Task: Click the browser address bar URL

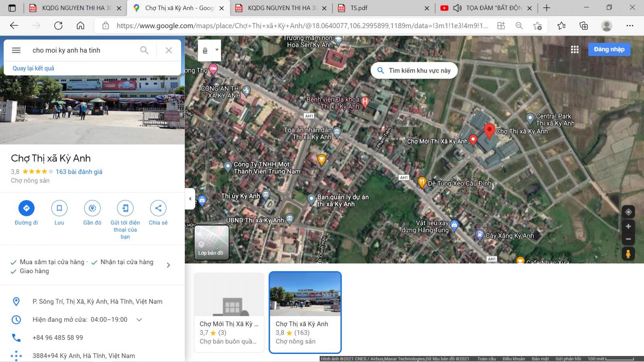Action: 302,26
